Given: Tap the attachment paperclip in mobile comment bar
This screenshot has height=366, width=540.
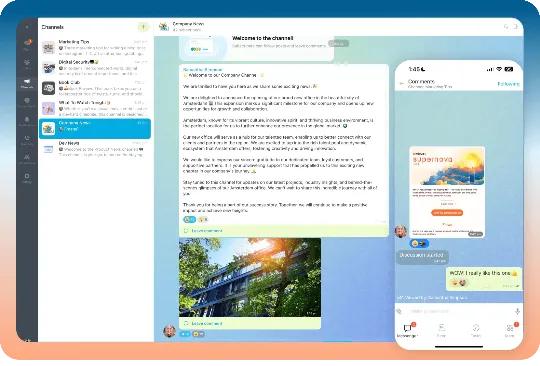Looking at the screenshot, I should click(399, 311).
